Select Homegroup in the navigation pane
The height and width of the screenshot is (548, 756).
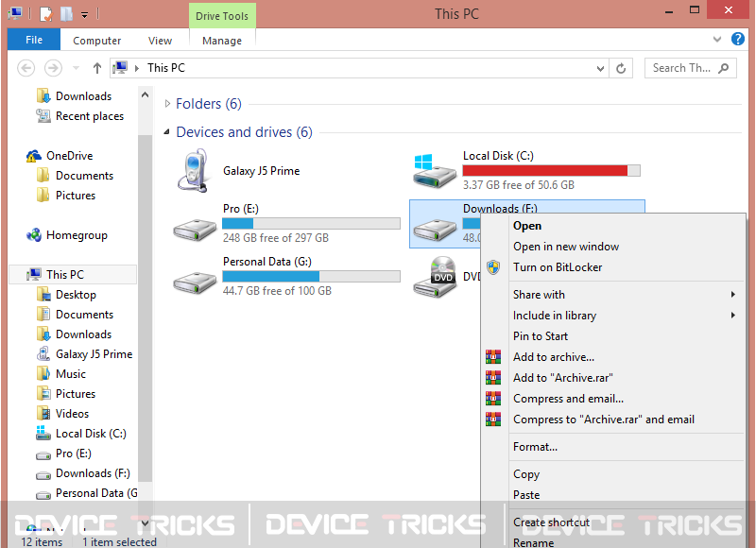(67, 235)
